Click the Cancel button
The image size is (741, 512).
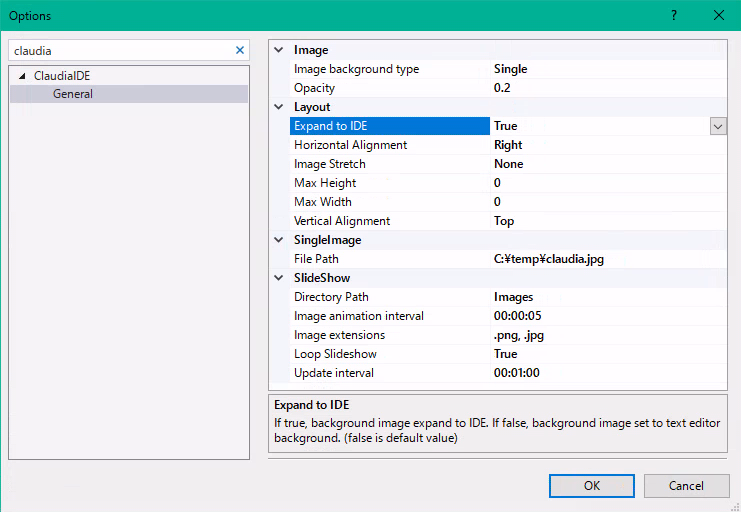pyautogui.click(x=686, y=485)
